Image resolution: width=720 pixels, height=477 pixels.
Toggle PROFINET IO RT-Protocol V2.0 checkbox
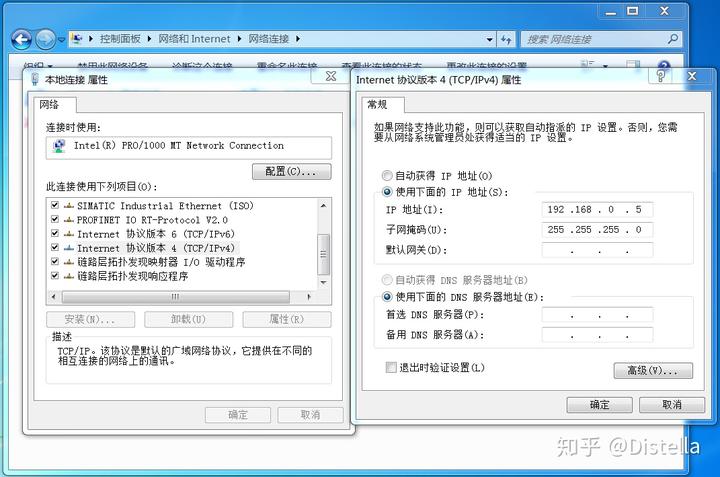[x=55, y=219]
